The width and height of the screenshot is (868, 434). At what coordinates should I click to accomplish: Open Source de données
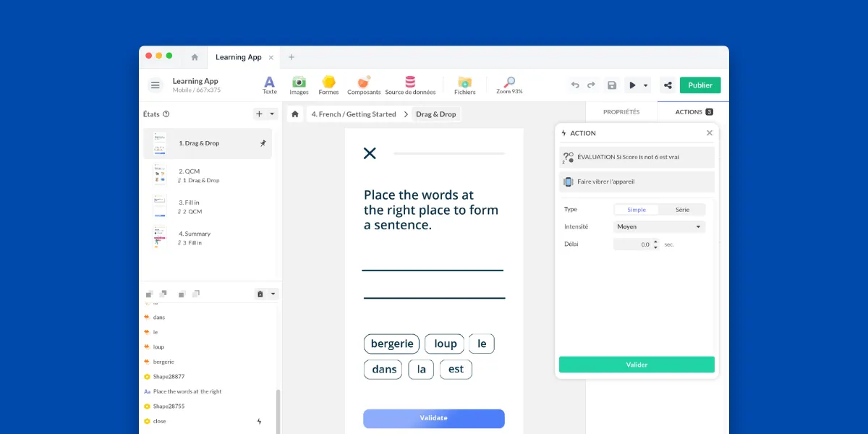coord(410,84)
